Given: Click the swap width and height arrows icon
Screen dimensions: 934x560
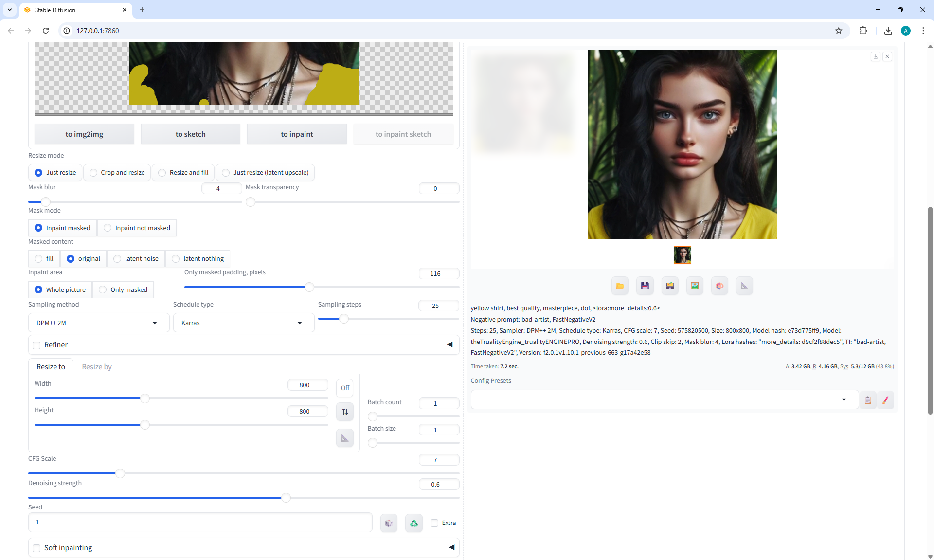Looking at the screenshot, I should coord(345,412).
